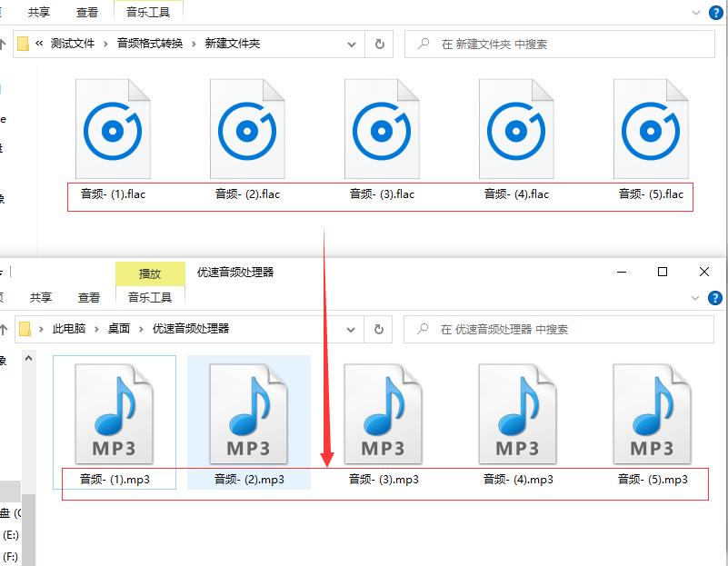Open the 音频- (1).flac file
728x566 pixels.
(113, 128)
